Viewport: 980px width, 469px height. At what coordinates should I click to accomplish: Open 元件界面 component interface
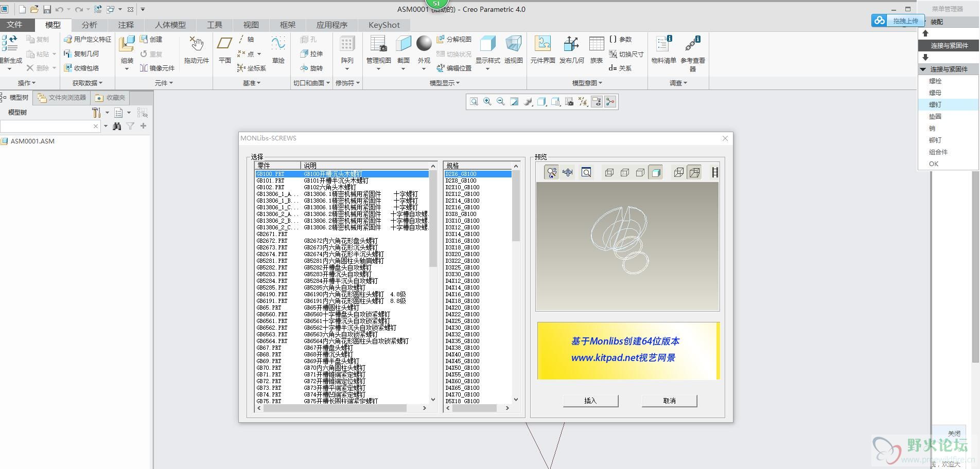[542, 44]
